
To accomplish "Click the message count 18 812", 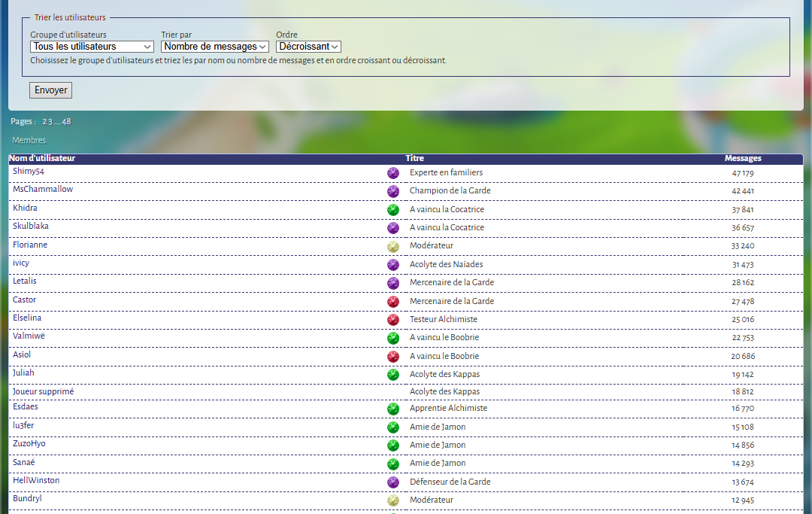I will coord(743,392).
